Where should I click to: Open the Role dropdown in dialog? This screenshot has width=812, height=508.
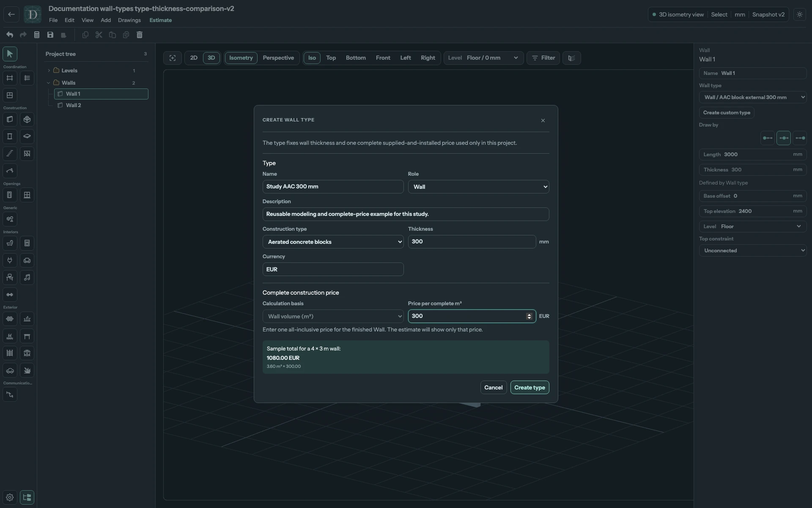478,187
